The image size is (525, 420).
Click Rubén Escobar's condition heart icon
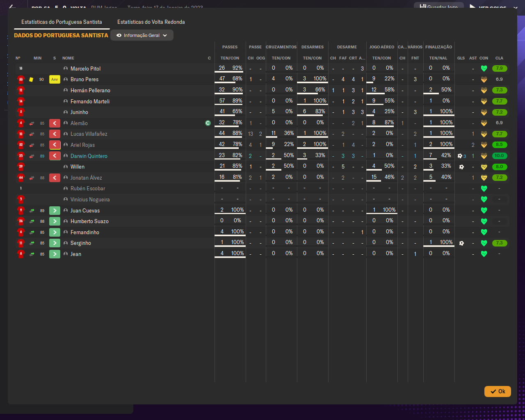click(x=484, y=189)
